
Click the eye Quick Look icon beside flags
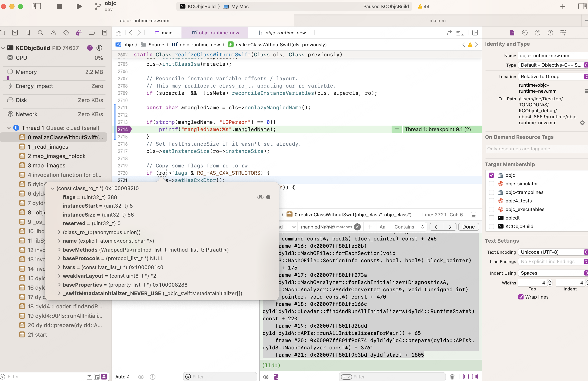coord(260,197)
